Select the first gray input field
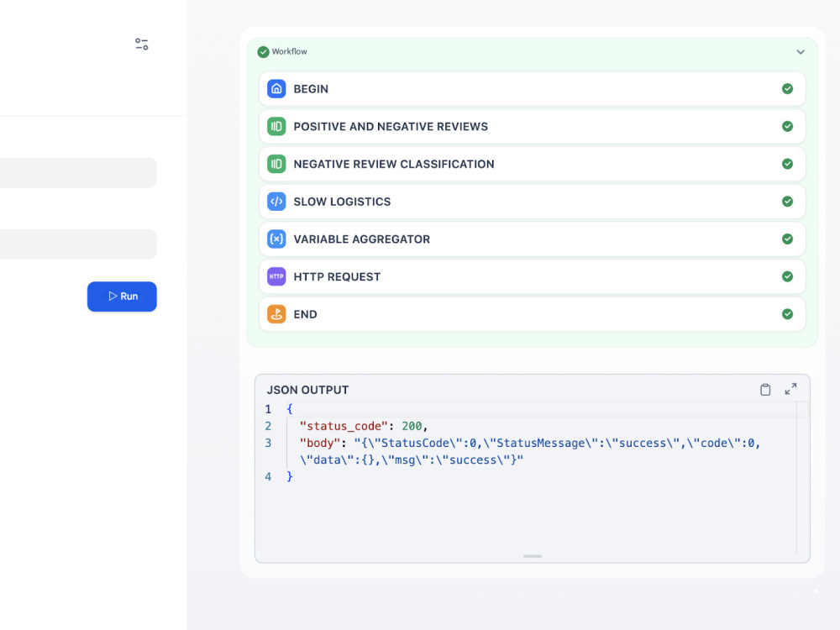 pos(78,172)
